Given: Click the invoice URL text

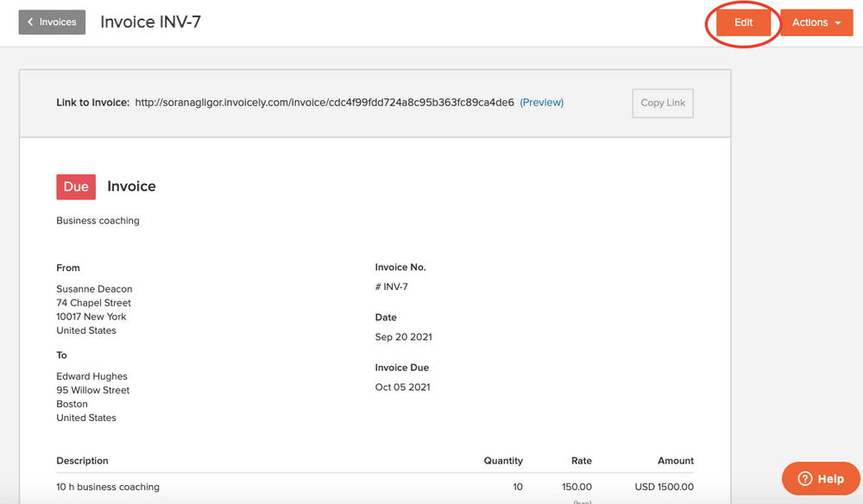Looking at the screenshot, I should (323, 102).
